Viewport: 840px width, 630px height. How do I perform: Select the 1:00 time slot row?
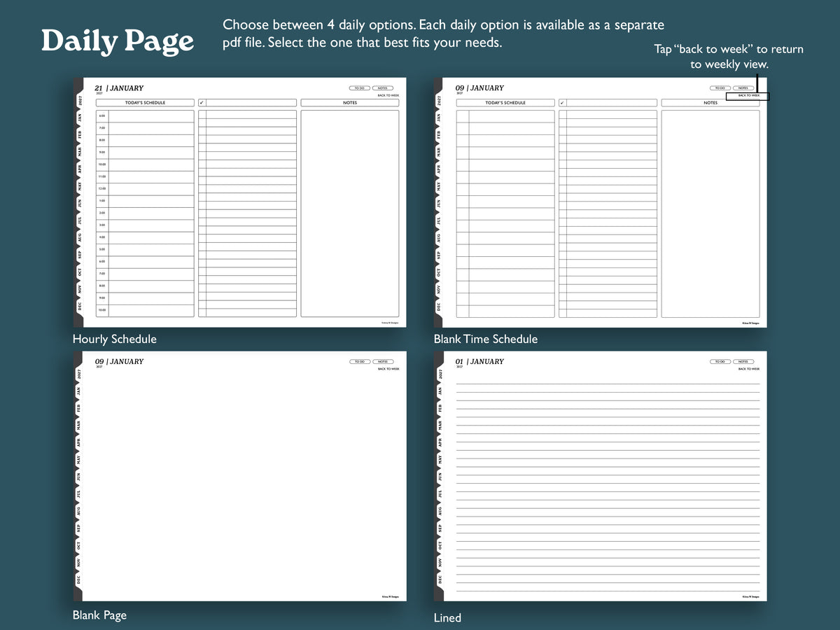coord(145,201)
